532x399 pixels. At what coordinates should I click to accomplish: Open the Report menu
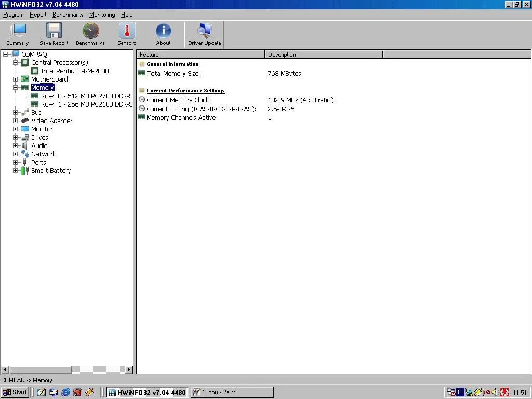point(37,15)
